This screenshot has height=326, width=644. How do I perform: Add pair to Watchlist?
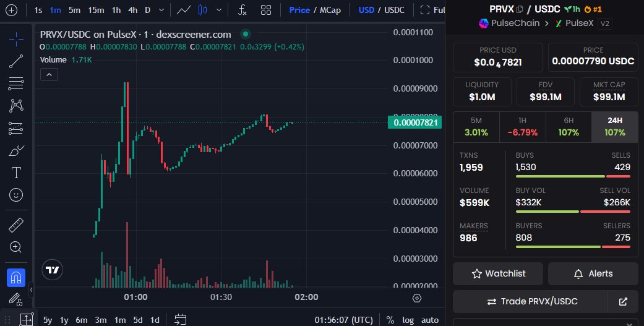click(x=498, y=273)
